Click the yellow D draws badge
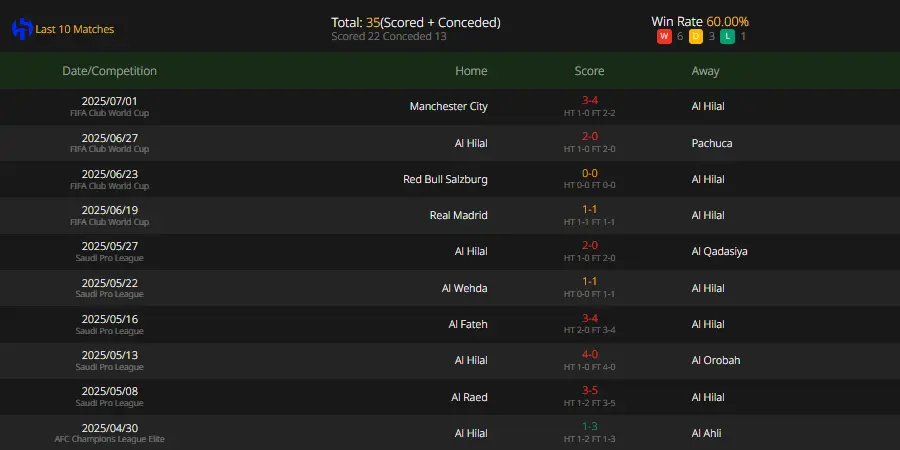 (x=696, y=37)
